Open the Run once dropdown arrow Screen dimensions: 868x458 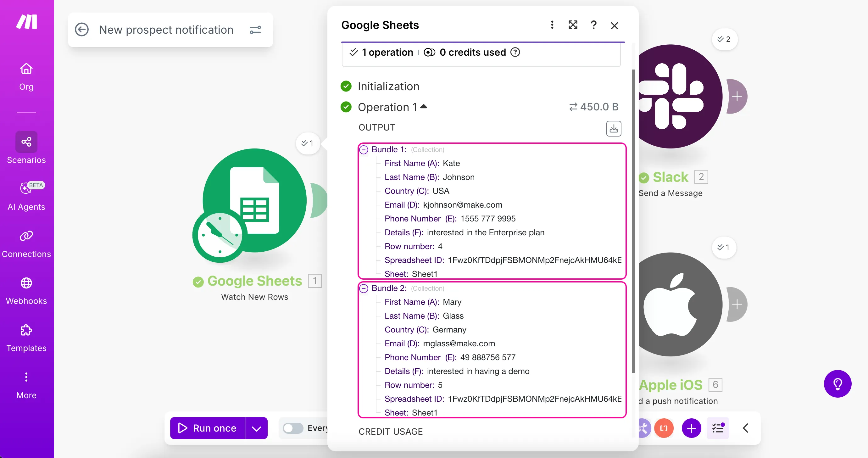tap(256, 428)
